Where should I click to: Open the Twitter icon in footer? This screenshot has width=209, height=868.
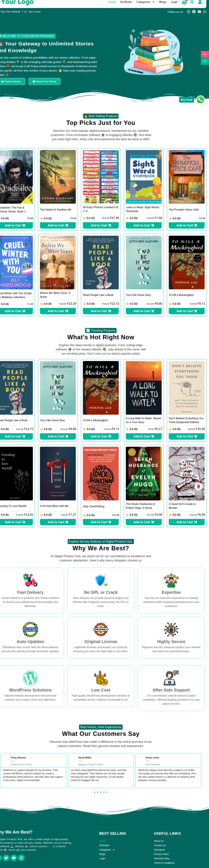click(x=6, y=858)
